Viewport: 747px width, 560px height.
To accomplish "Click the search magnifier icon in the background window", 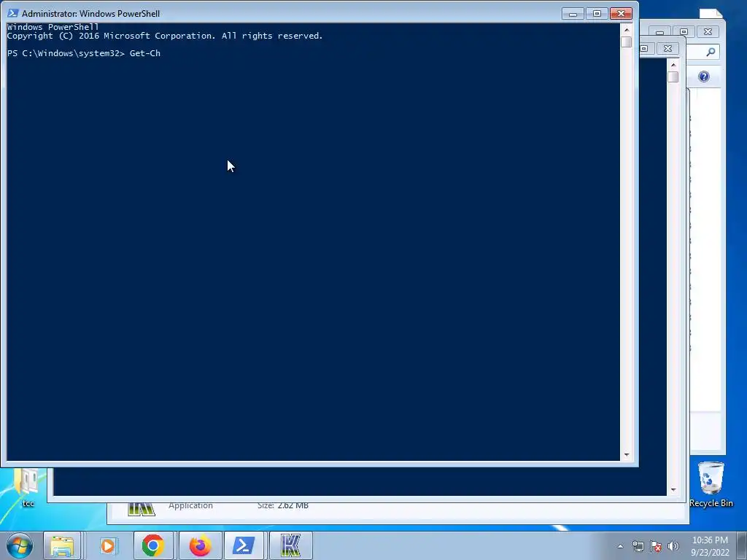I will tap(711, 52).
